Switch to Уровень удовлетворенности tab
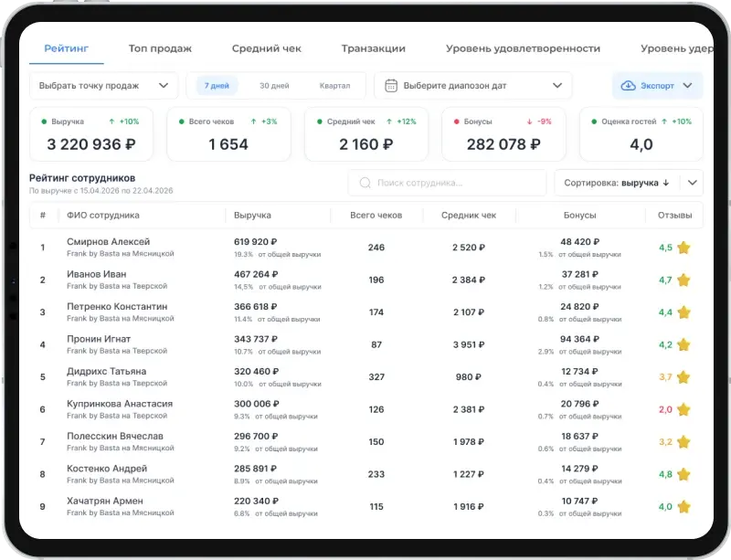The image size is (731, 560). [x=523, y=48]
